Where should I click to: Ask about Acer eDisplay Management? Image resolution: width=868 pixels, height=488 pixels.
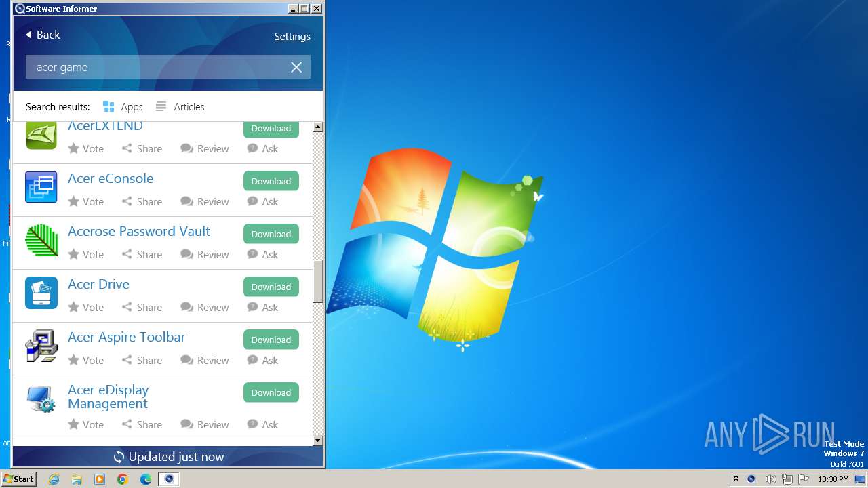tap(262, 424)
